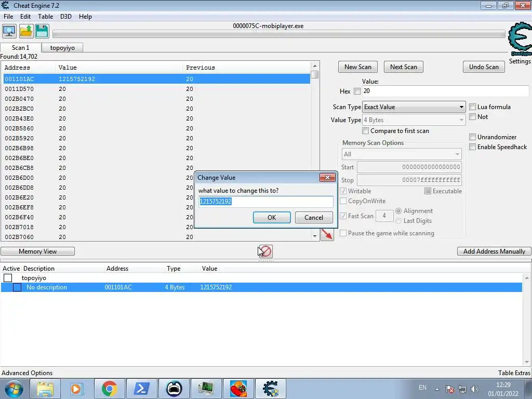This screenshot has height=399, width=532.
Task: Open the Table menu
Action: pyautogui.click(x=45, y=17)
